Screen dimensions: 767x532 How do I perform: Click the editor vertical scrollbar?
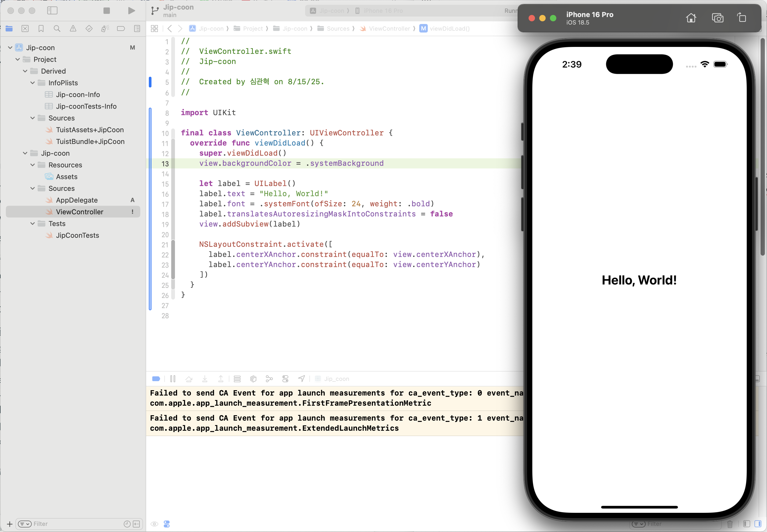762,147
